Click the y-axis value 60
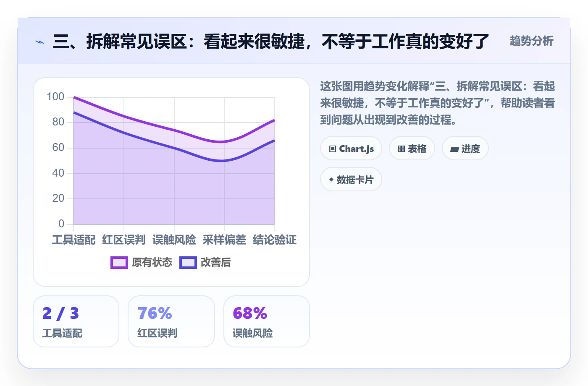This screenshot has height=386, width=588. pyautogui.click(x=58, y=148)
